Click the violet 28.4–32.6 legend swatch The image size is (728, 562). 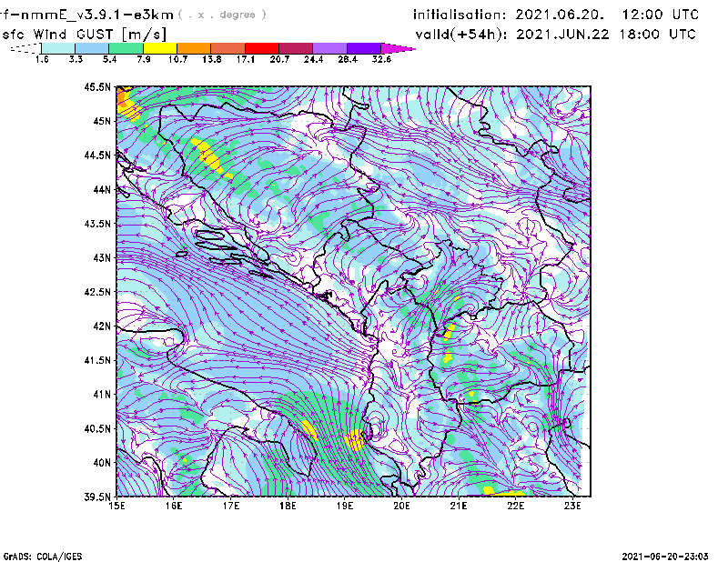pos(363,48)
